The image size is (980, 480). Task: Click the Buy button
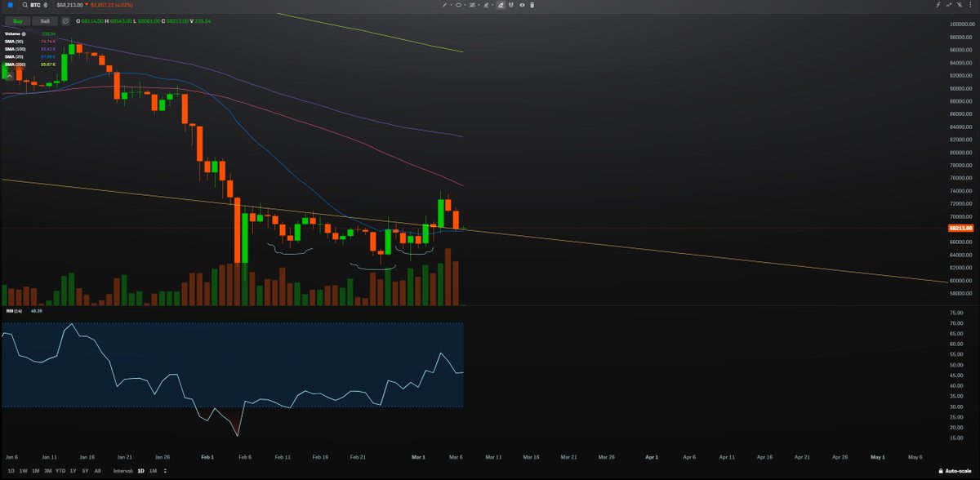click(17, 21)
